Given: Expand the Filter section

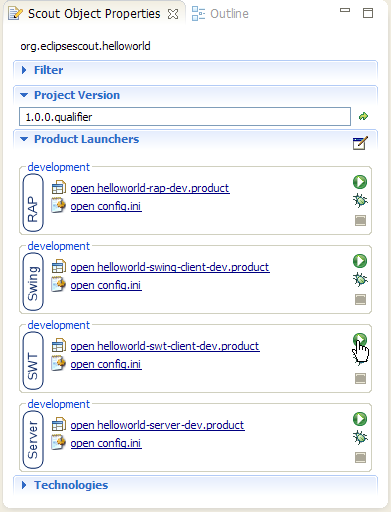Looking at the screenshot, I should pyautogui.click(x=24, y=70).
